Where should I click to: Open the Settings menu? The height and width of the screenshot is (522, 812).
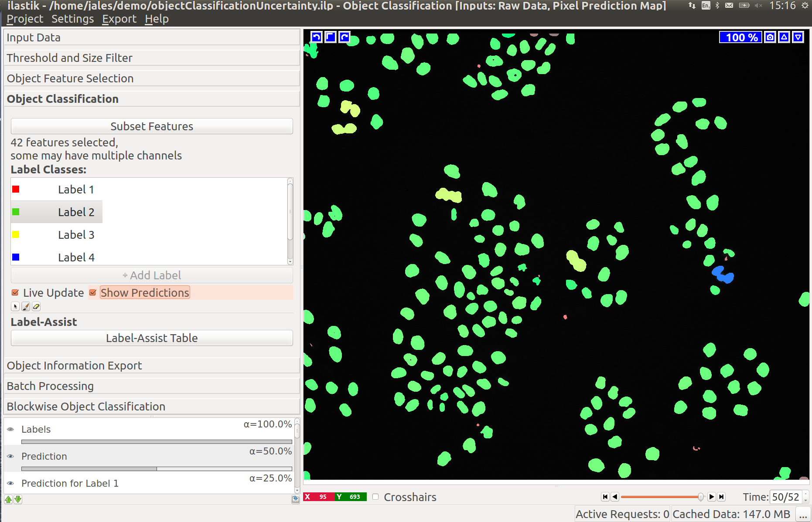point(72,19)
